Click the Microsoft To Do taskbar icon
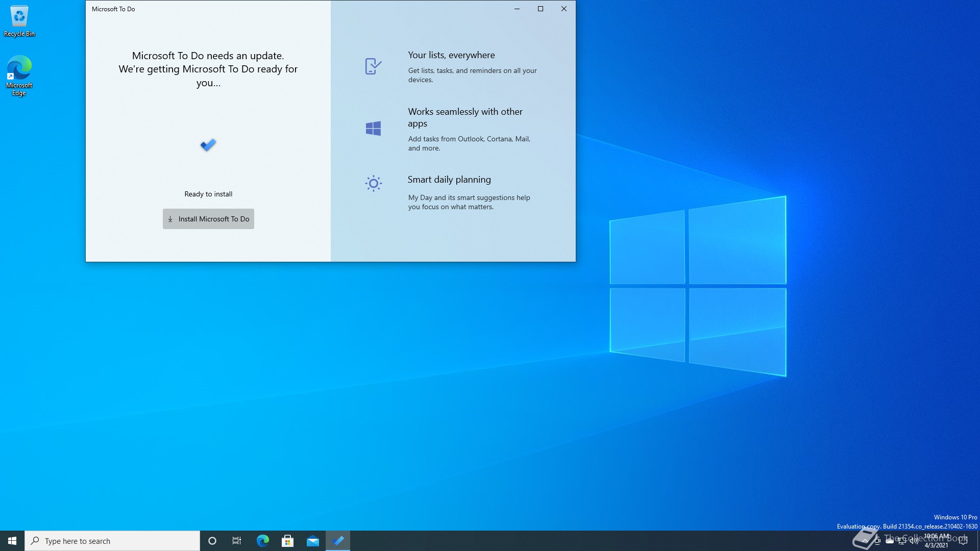980x551 pixels. 338,541
